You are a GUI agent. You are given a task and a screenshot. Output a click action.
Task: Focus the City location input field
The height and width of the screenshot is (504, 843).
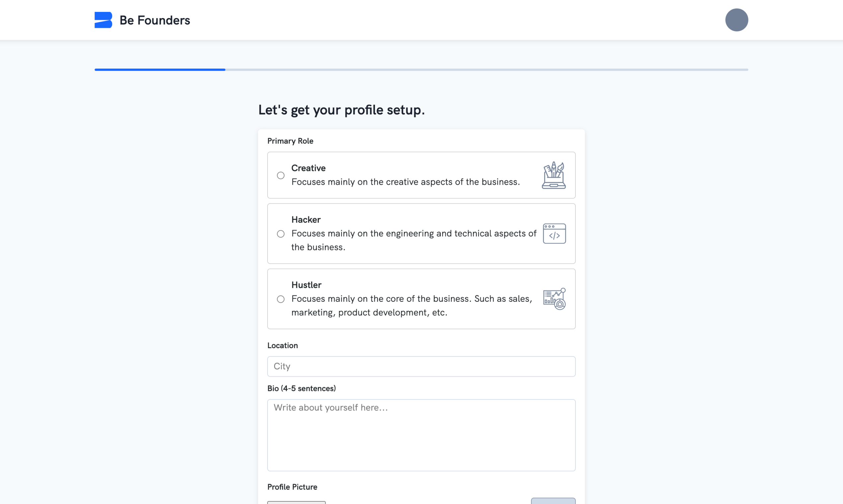[x=421, y=366]
